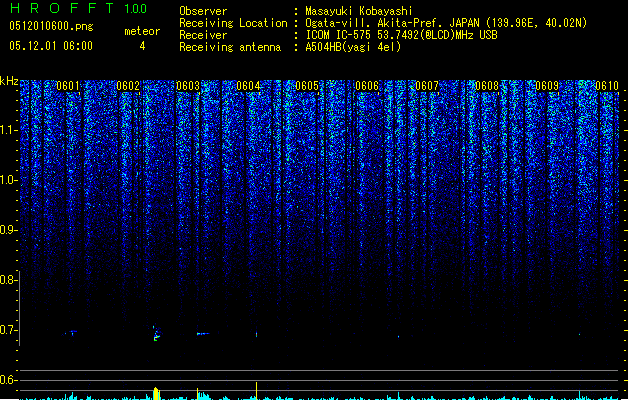This screenshot has width=629, height=400.
Task: Click the meteor count value 4
Action: [142, 46]
